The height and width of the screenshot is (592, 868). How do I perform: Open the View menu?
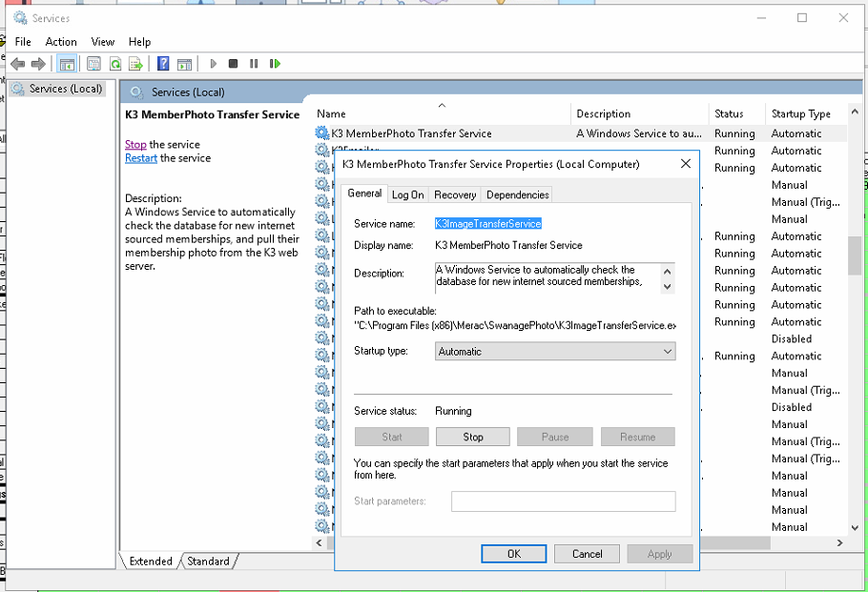click(x=102, y=42)
